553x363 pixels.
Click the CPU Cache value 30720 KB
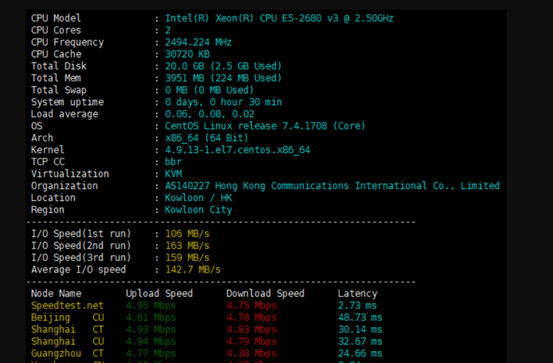(x=187, y=54)
